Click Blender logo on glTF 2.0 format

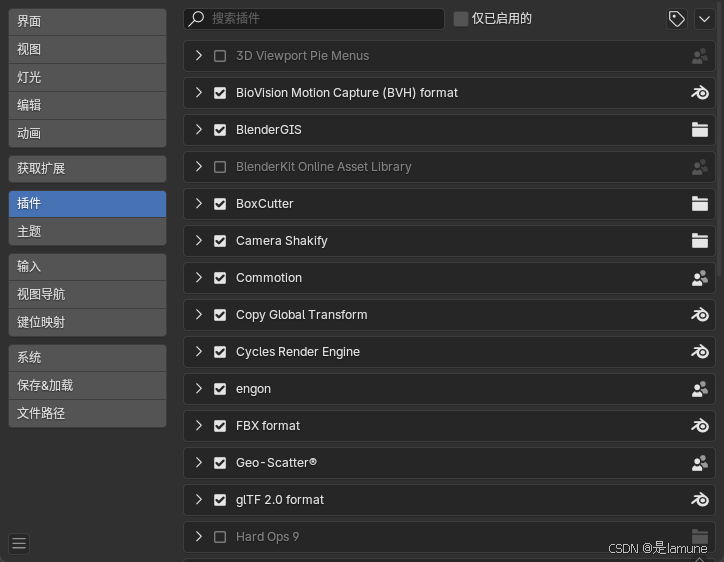(x=700, y=500)
